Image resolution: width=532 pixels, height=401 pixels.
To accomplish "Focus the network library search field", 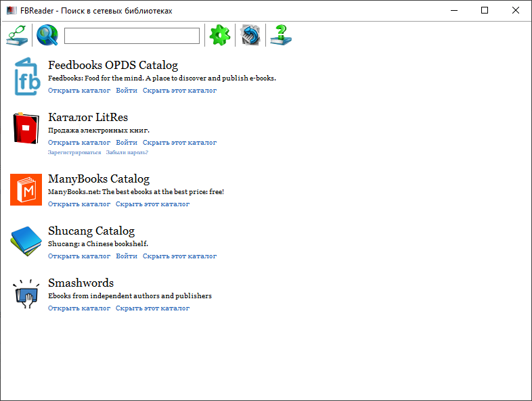I will click(132, 36).
